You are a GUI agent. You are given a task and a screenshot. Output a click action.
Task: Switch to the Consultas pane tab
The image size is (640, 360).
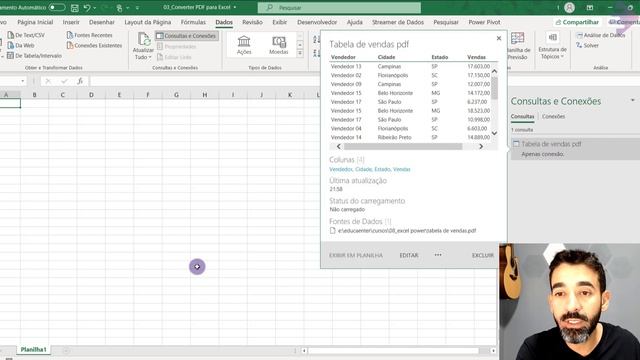522,117
